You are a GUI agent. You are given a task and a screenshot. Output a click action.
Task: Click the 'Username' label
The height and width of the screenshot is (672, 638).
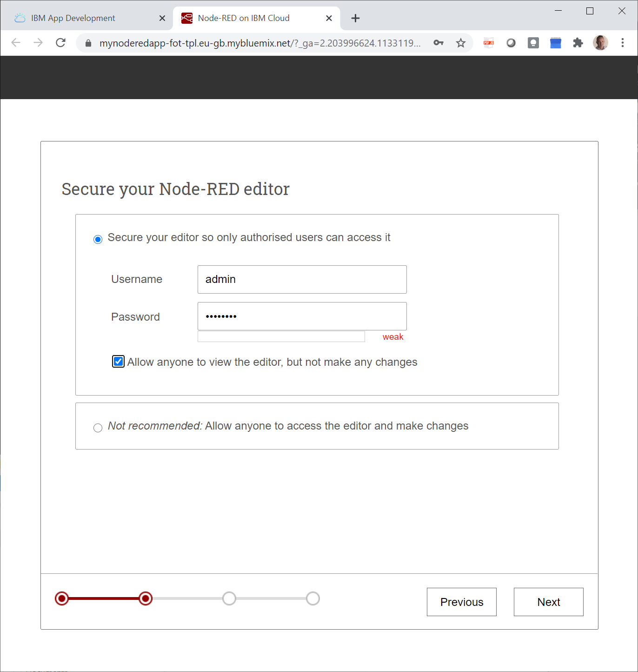coord(137,279)
